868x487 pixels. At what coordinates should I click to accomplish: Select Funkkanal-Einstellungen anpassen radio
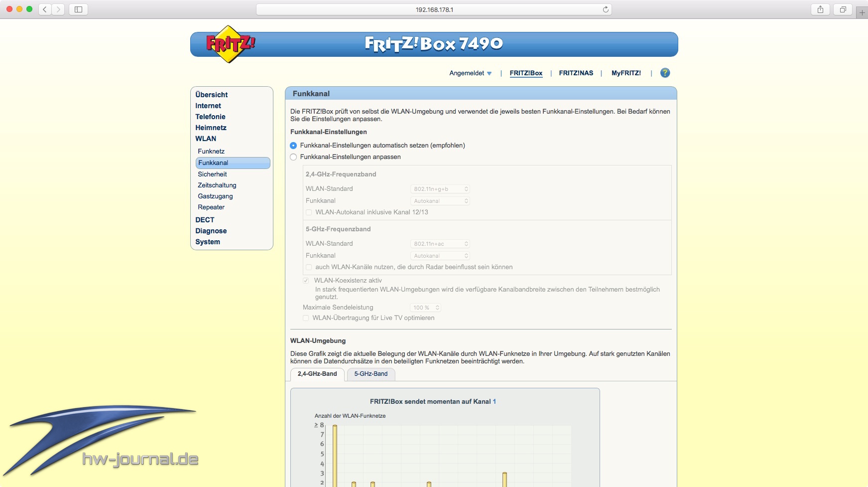point(293,157)
